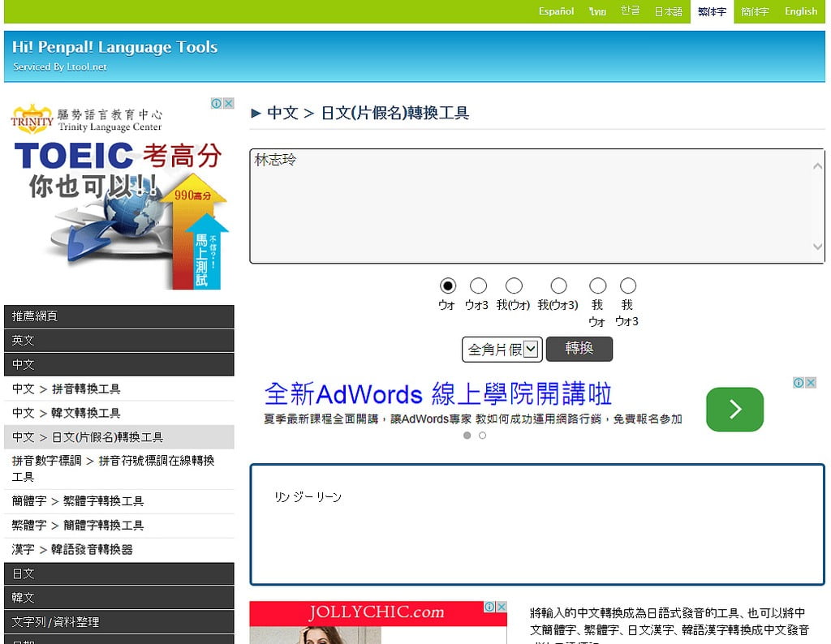Open 中文 > 拼音轉換工具 link

(67, 389)
